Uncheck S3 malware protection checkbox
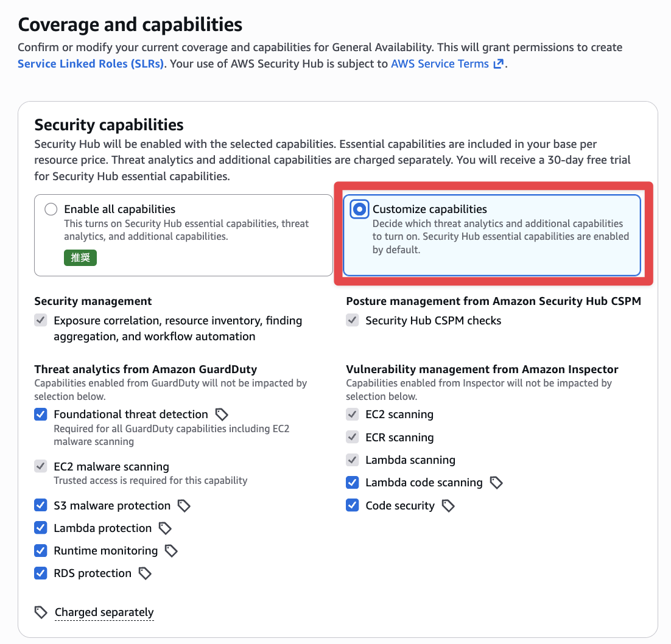The image size is (671, 644). coord(41,506)
